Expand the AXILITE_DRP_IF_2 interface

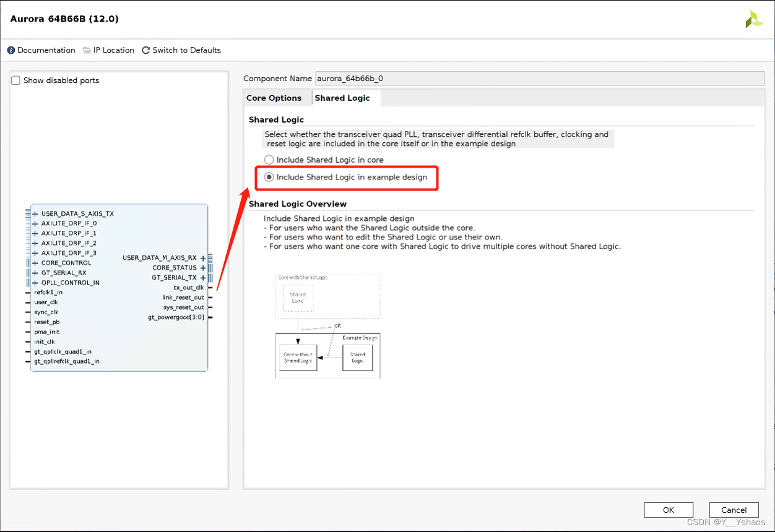(35, 243)
